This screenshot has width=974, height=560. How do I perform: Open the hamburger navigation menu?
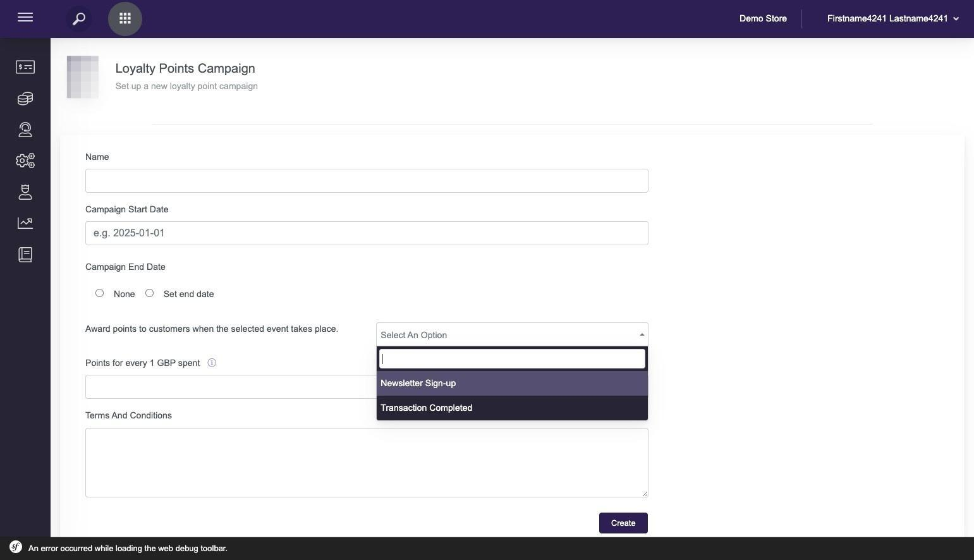(25, 18)
